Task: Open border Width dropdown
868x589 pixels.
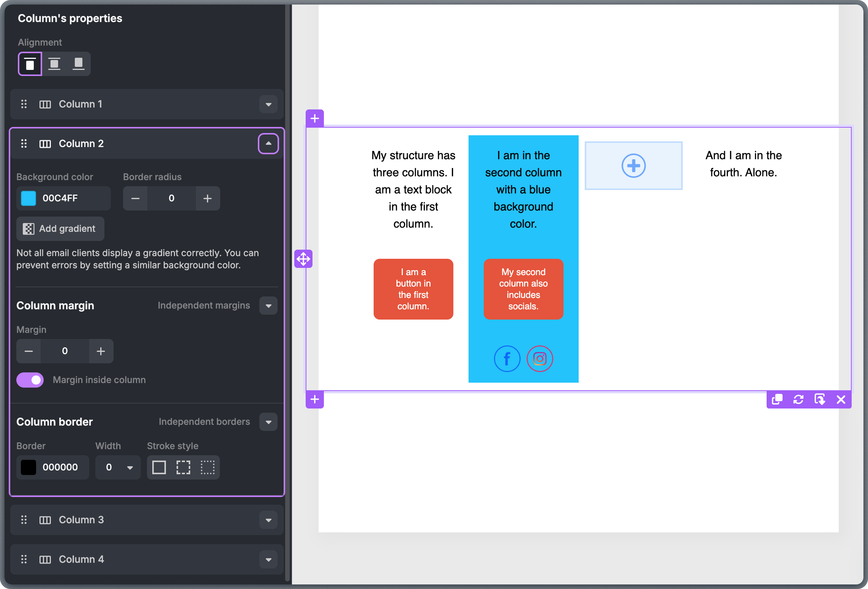Action: (118, 467)
